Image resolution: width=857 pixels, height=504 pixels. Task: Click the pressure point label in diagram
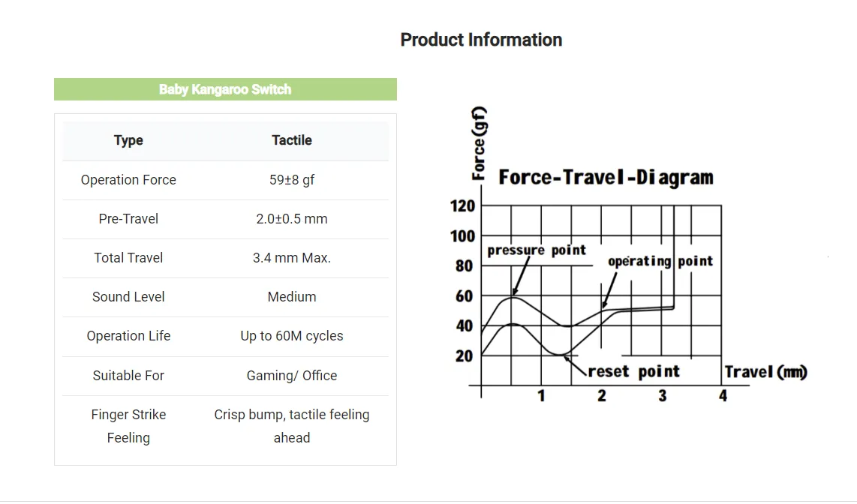(537, 250)
